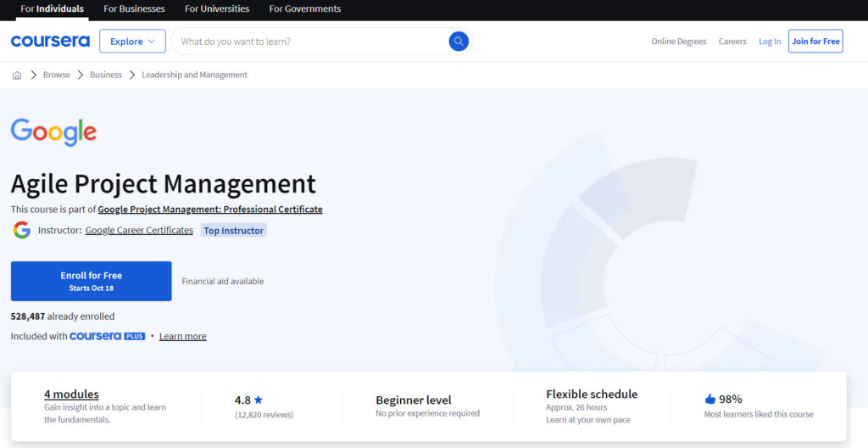
Task: Open the For Governments tab
Action: tap(304, 9)
